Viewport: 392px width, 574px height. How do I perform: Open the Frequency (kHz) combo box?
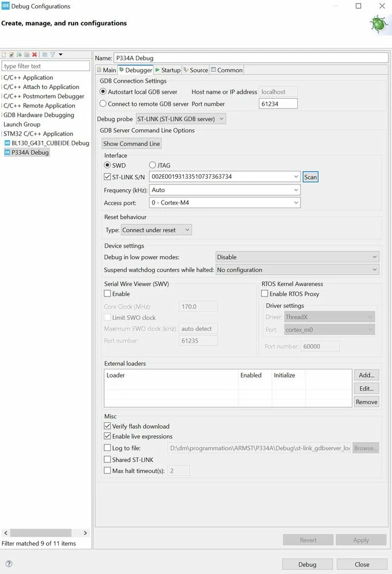(x=225, y=190)
